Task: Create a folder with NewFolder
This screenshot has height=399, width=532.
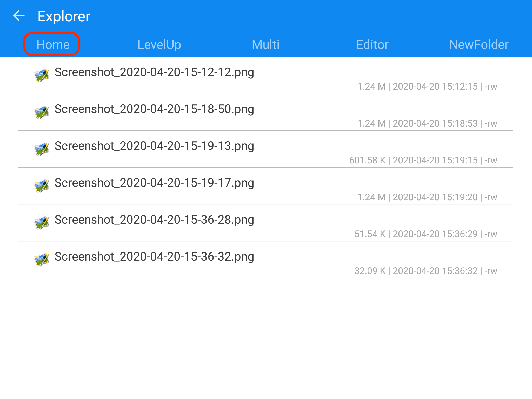Action: [478, 44]
